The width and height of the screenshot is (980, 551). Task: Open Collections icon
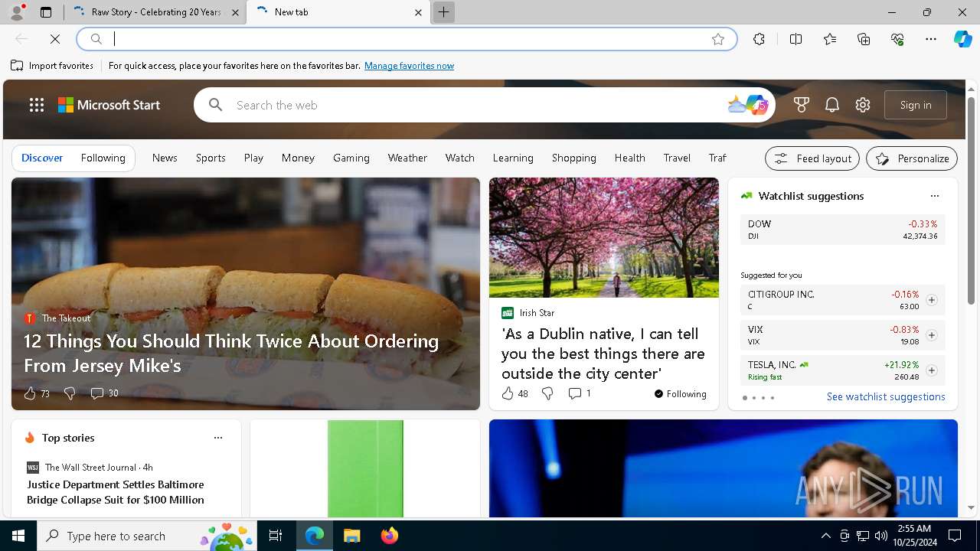(x=864, y=39)
